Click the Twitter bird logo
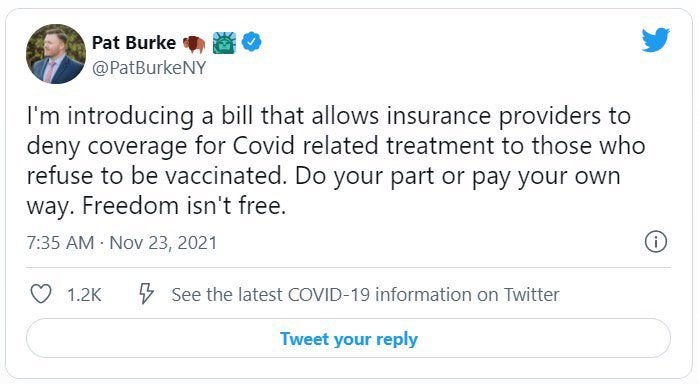Screen dimensions: 699x384 tap(656, 40)
